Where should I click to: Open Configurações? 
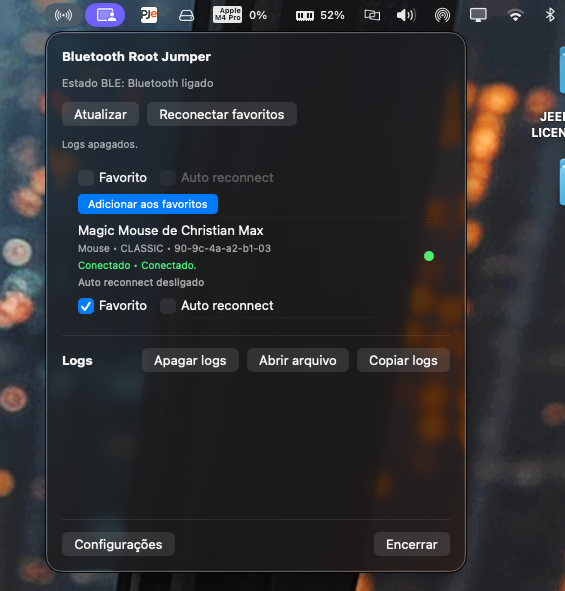click(x=118, y=544)
